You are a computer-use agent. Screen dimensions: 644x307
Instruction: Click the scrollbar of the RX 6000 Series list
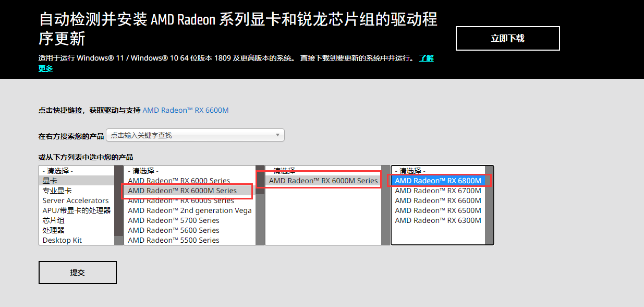click(x=260, y=205)
